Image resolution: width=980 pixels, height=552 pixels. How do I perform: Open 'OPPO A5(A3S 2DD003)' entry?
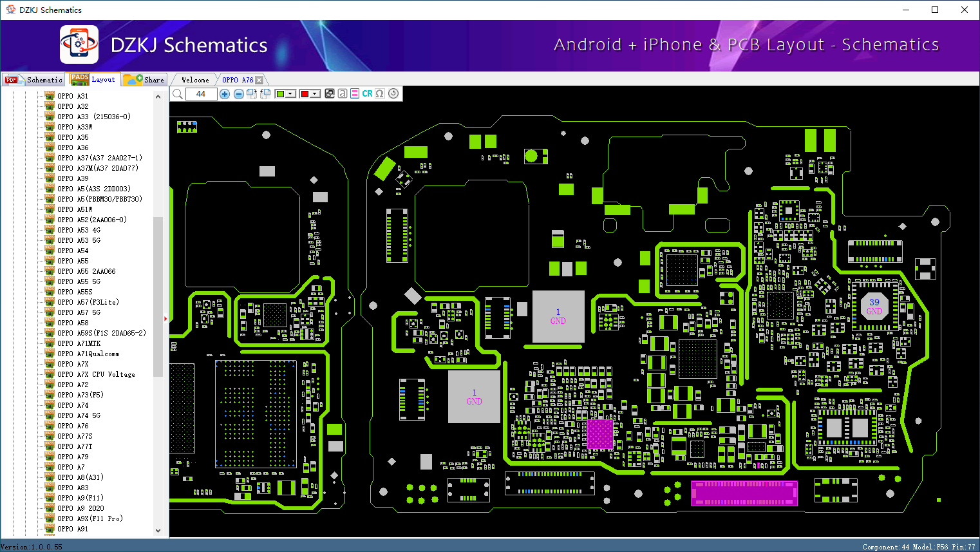point(94,189)
